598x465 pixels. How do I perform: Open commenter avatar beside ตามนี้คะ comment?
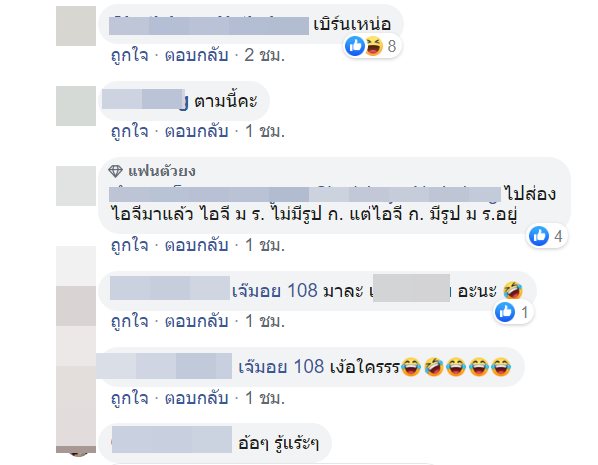pyautogui.click(x=76, y=106)
